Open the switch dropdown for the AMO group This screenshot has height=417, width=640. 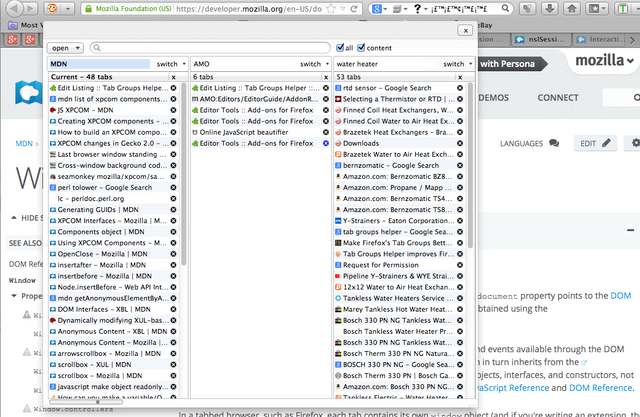coord(315,64)
